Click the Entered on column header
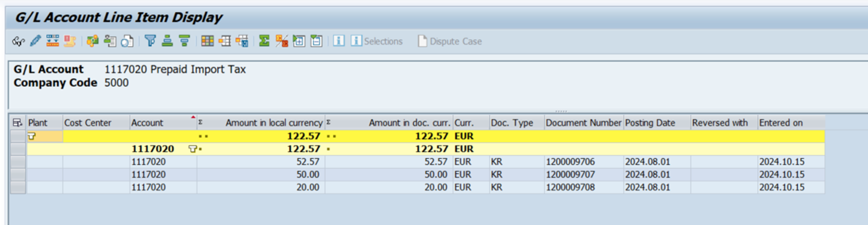This screenshot has height=225, width=868. [x=791, y=123]
